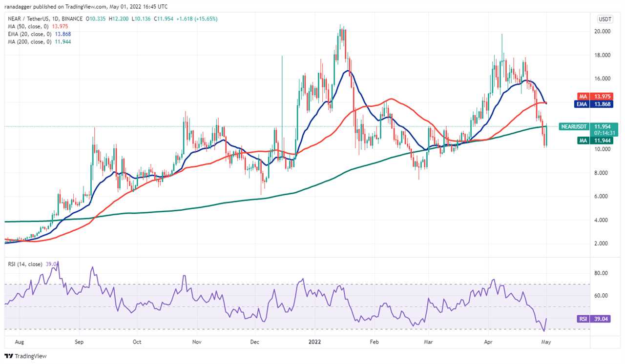Click the 80.00 RSI axis label
This screenshot has height=364, width=625.
pyautogui.click(x=601, y=273)
